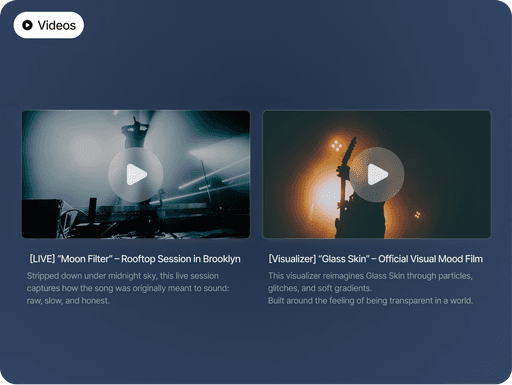Image resolution: width=512 pixels, height=385 pixels.
Task: Open the Moon Filter concert thumbnail
Action: click(x=136, y=174)
